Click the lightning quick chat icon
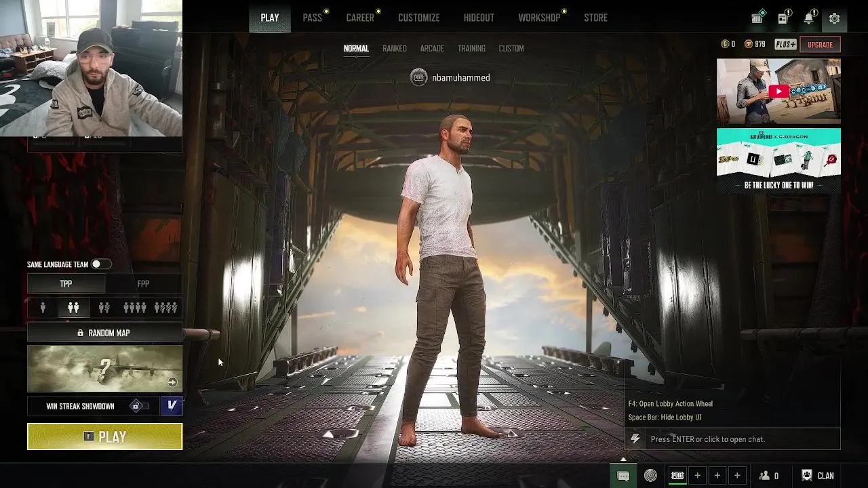868x488 pixels. click(635, 439)
